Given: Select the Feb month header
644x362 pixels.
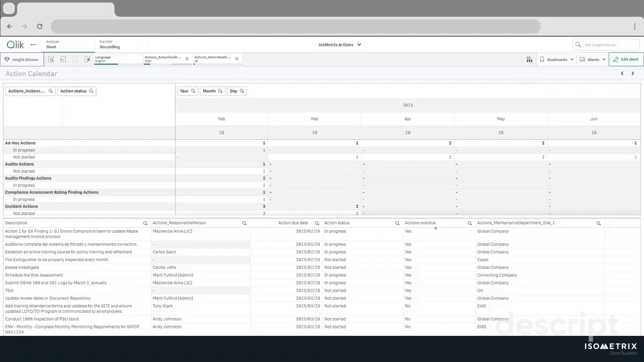Looking at the screenshot, I should point(221,119).
